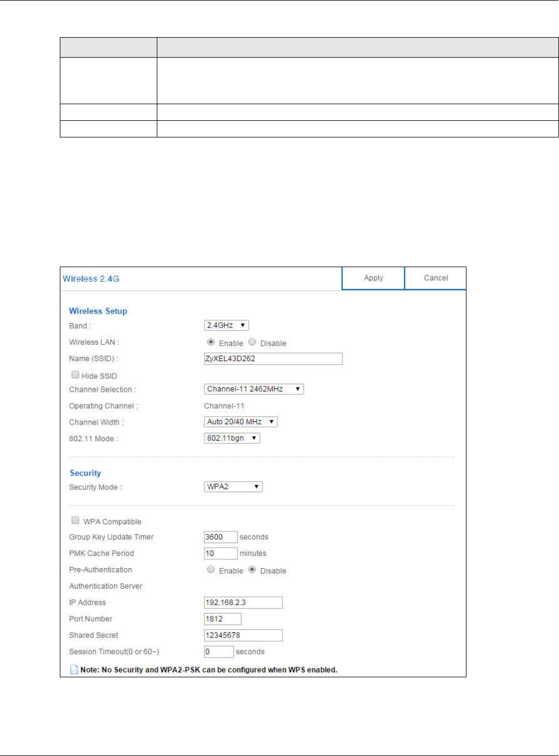
Task: Toggle the Hide SSID checkbox
Action: 75,375
